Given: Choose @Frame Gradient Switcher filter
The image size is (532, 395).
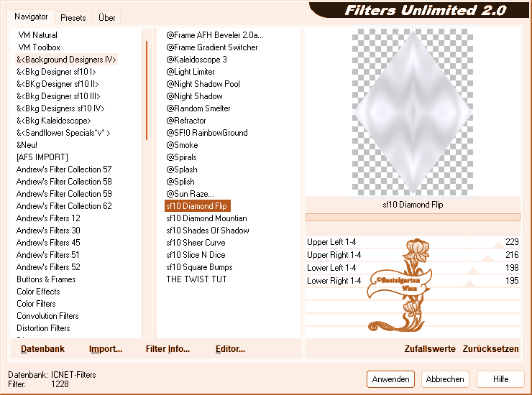Looking at the screenshot, I should coord(211,47).
